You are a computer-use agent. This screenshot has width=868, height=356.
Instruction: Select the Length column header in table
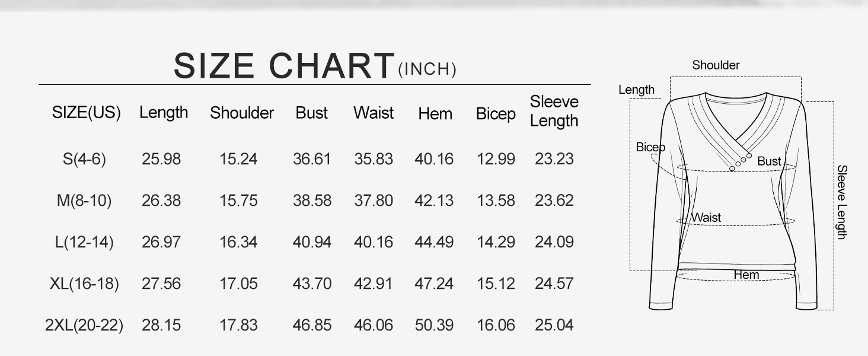pyautogui.click(x=164, y=113)
